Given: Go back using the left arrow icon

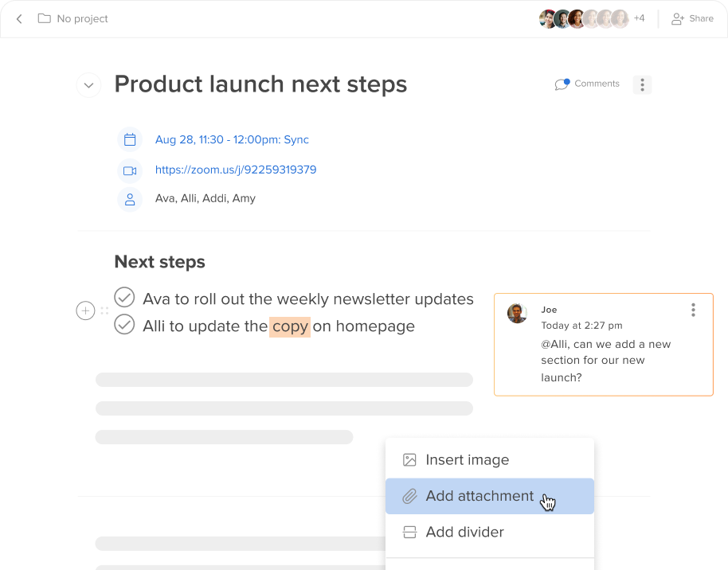Looking at the screenshot, I should tap(19, 18).
